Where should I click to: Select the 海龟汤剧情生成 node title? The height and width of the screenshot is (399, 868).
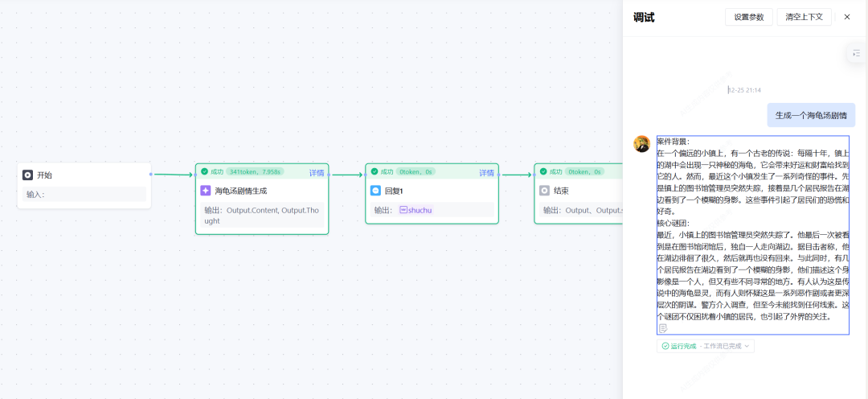pos(241,191)
